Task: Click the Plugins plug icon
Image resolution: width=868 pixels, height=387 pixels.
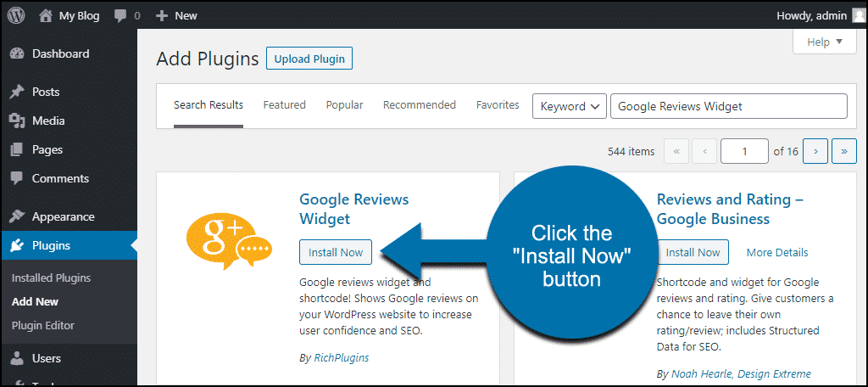Action: point(18,245)
